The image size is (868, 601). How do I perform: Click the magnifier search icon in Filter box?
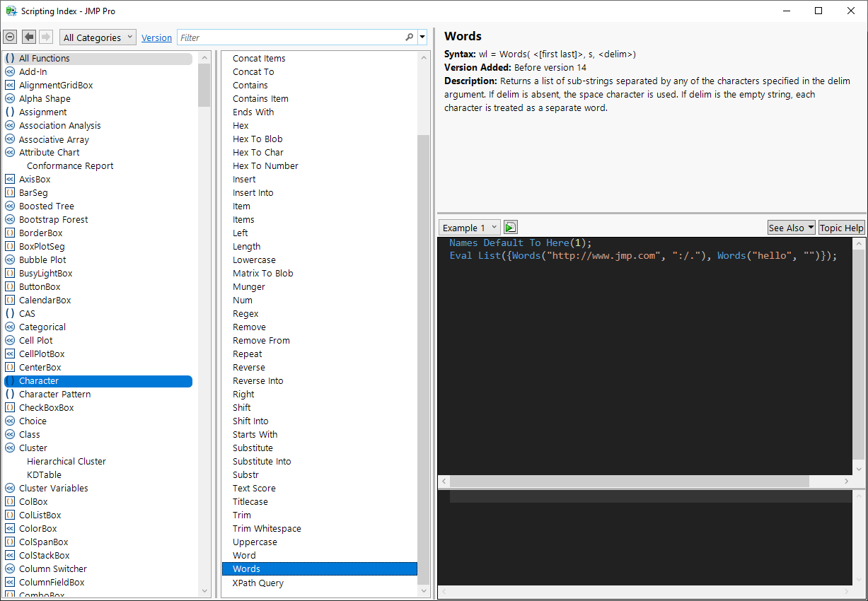pyautogui.click(x=409, y=37)
